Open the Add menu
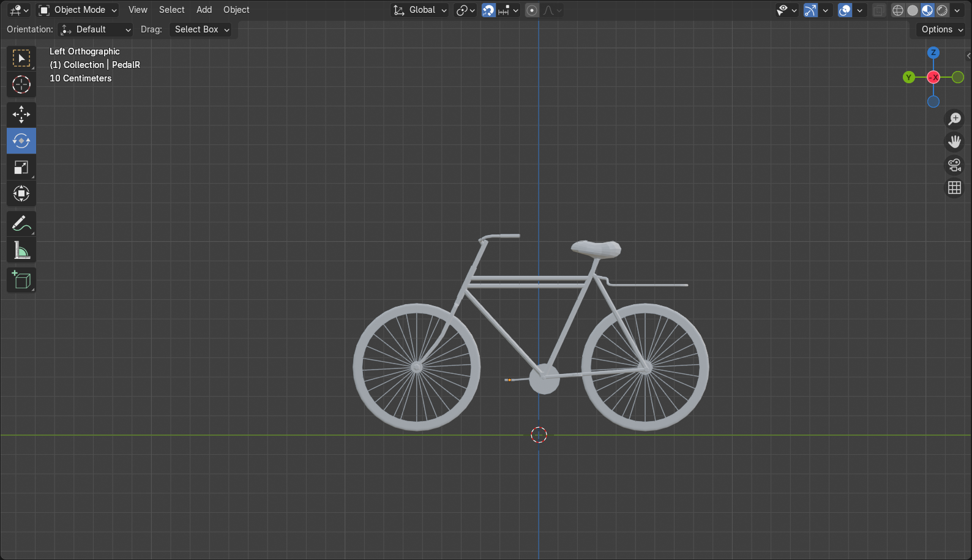The width and height of the screenshot is (972, 560). (x=204, y=10)
